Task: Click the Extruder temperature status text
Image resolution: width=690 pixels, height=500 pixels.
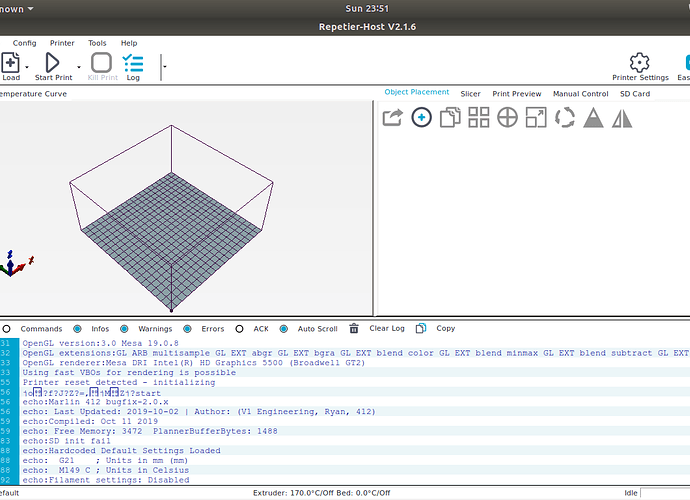Action: click(x=321, y=493)
